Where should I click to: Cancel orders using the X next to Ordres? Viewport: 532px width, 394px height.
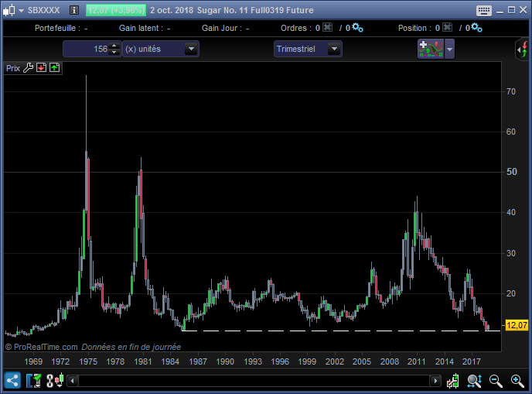click(x=327, y=28)
